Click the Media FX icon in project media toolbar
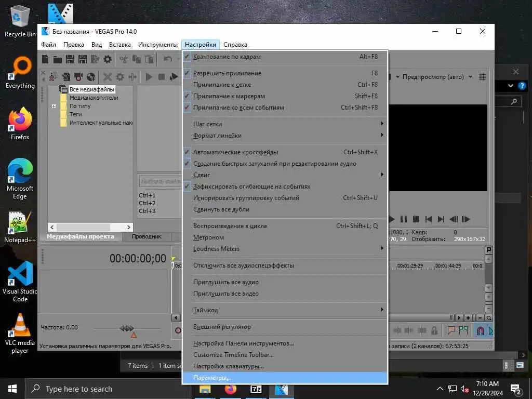This screenshot has width=532, height=399. (x=132, y=77)
